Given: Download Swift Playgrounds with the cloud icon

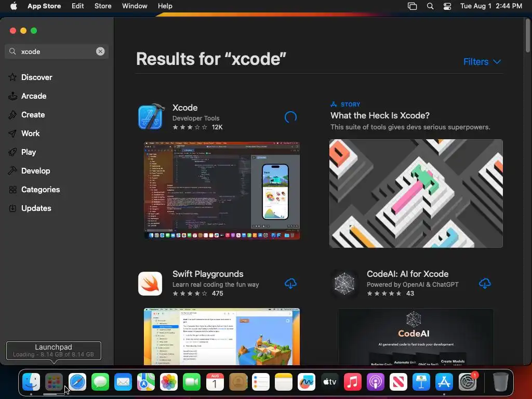Looking at the screenshot, I should coord(290,283).
